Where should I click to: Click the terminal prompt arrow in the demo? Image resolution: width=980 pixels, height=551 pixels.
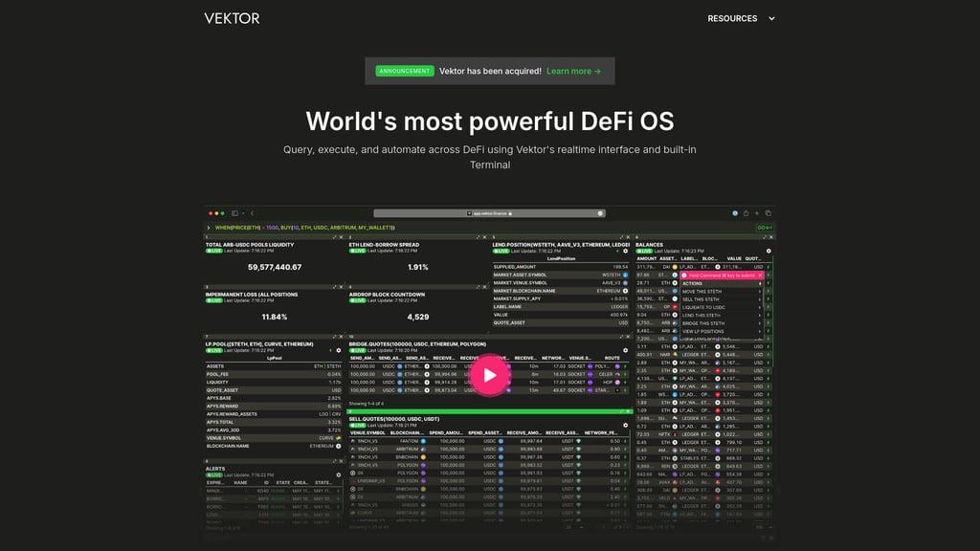pos(209,228)
